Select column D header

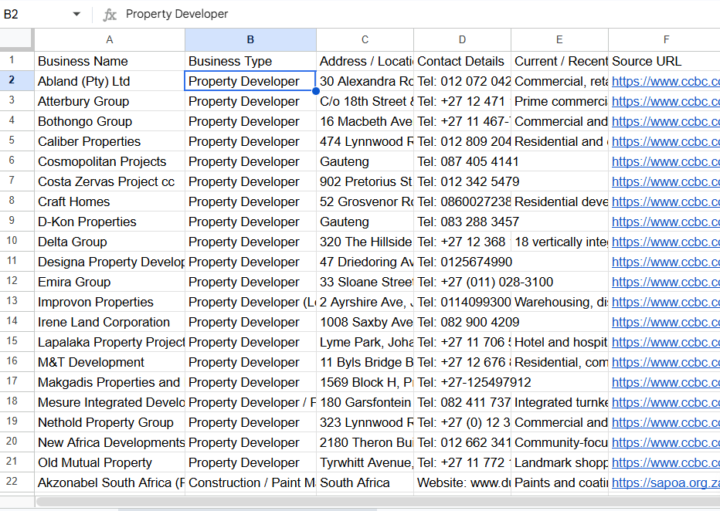(462, 39)
